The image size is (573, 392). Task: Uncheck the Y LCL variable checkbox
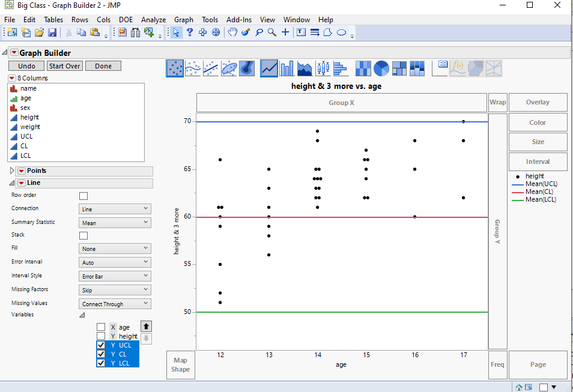101,363
